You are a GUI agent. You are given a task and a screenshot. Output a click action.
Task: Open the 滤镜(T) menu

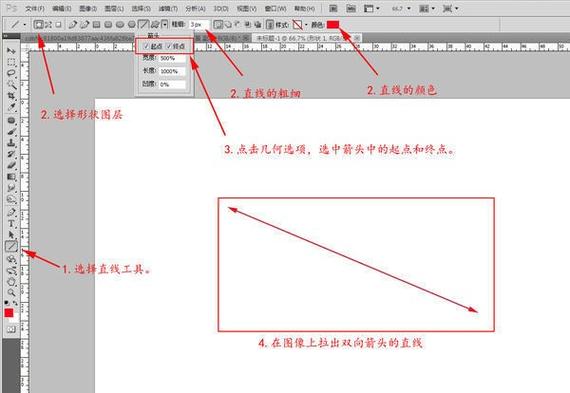tap(168, 8)
